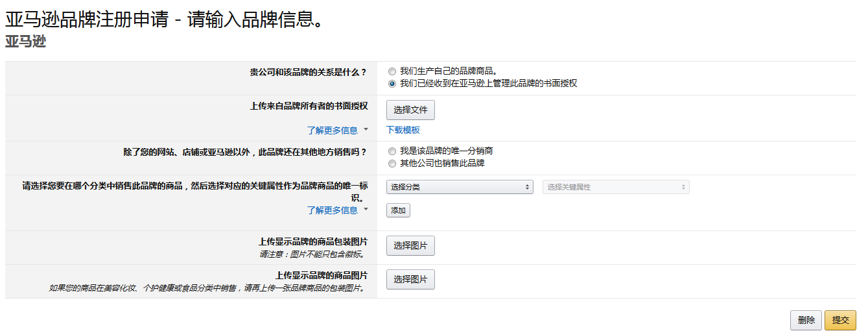
Task: Open the 选择分类 dropdown
Action: tap(460, 187)
